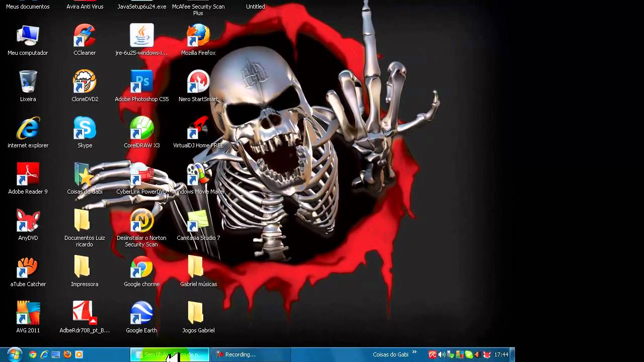Launch Windows Movie Maker shortcut
The image size is (644, 362).
[198, 179]
